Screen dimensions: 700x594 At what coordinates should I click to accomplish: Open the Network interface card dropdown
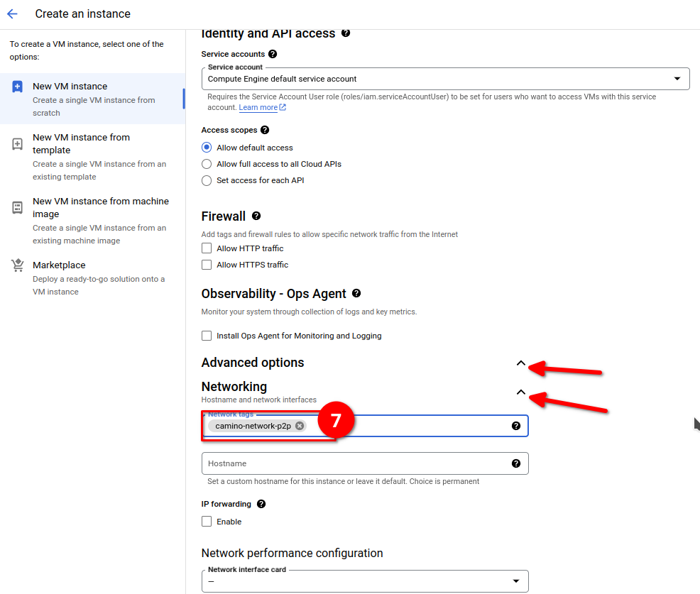click(365, 581)
